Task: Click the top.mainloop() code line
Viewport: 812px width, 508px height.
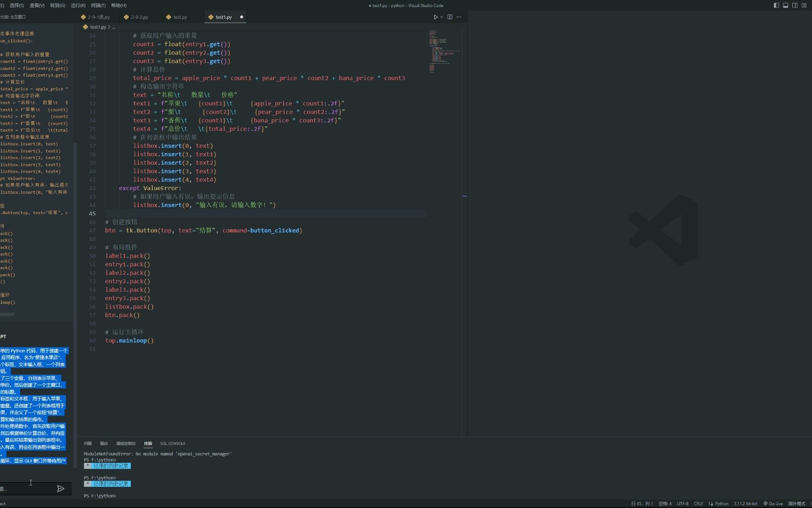Action: click(129, 341)
